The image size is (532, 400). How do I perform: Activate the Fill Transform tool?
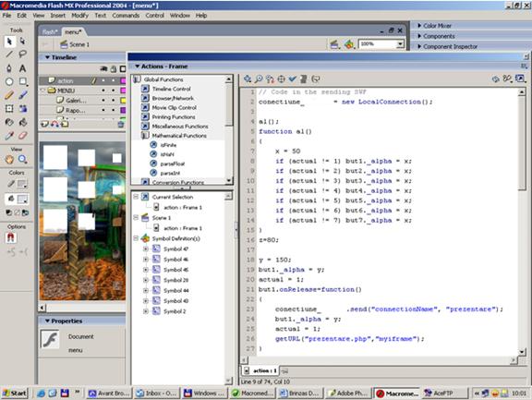23,109
